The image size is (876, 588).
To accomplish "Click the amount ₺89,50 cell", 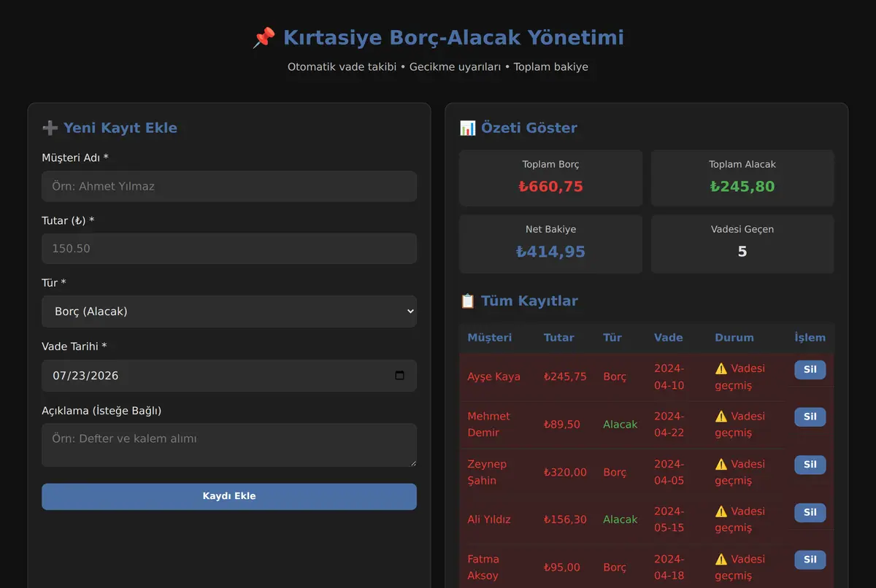I will [x=561, y=425].
